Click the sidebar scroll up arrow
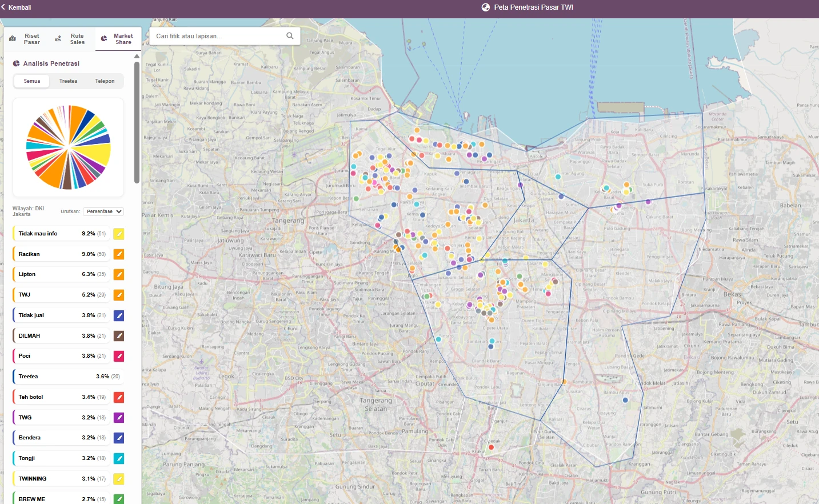819x504 pixels. pos(137,57)
